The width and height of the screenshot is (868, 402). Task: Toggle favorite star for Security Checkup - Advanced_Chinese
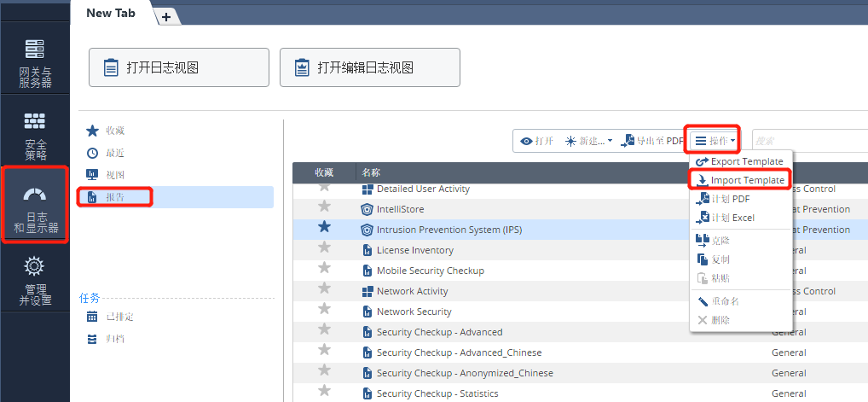(x=324, y=350)
